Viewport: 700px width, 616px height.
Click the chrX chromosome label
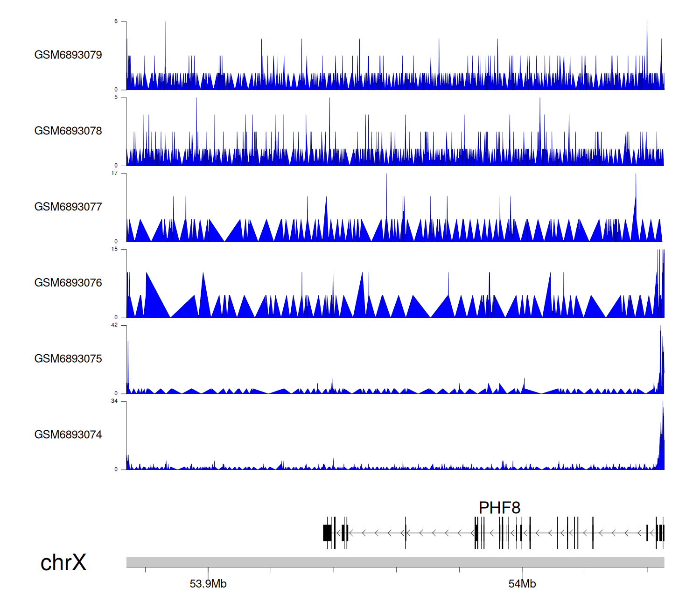pos(63,563)
